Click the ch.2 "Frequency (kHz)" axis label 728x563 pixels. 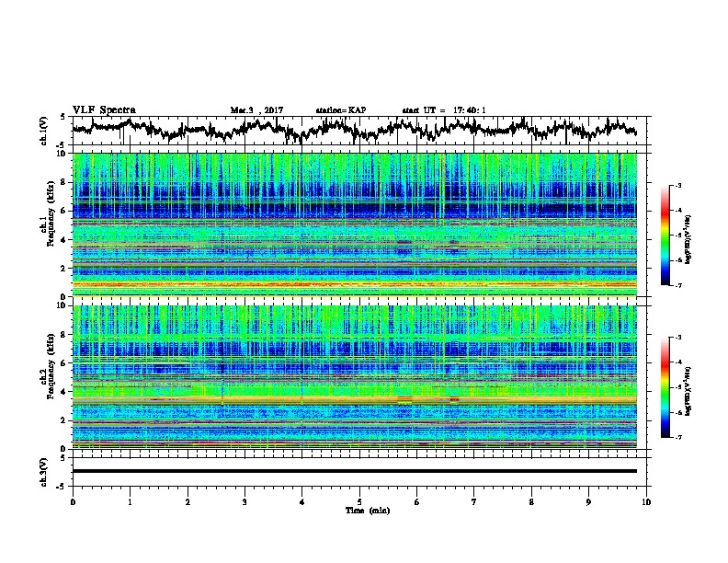point(51,367)
